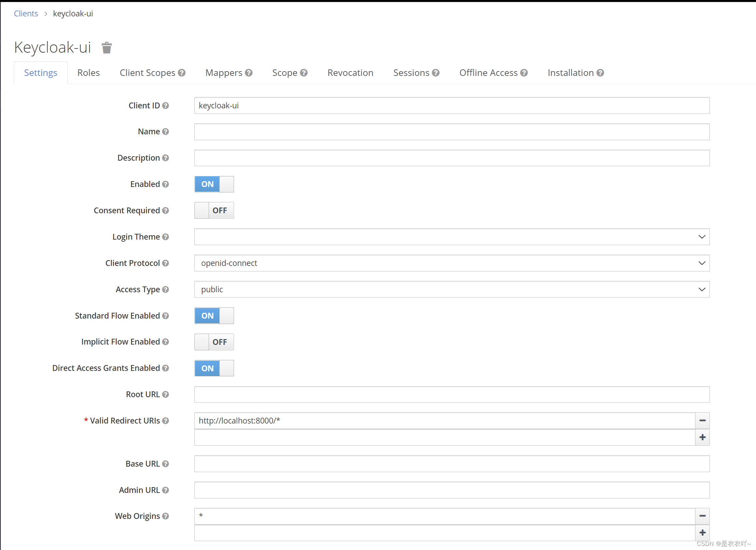756x550 pixels.
Task: Open the Client ID help tooltip
Action: point(166,106)
